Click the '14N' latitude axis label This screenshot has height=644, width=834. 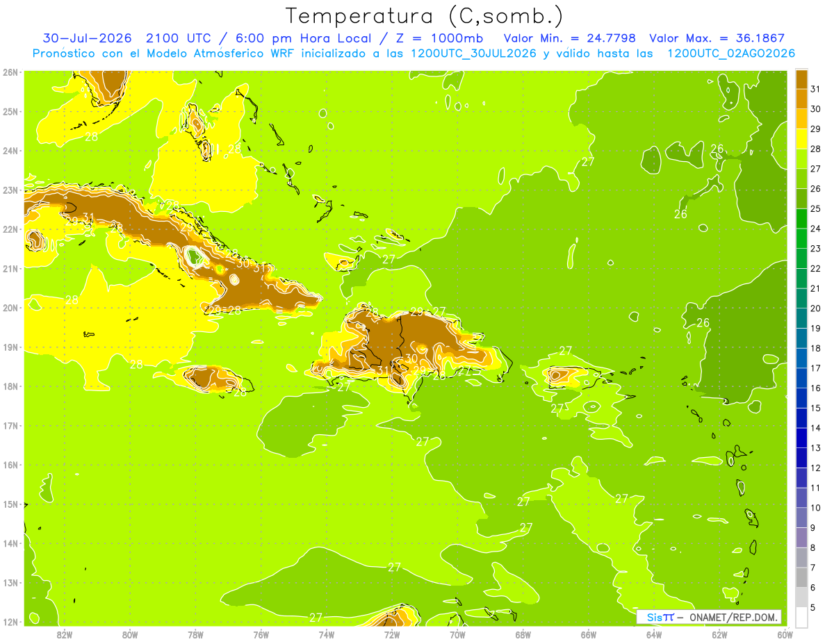click(10, 543)
